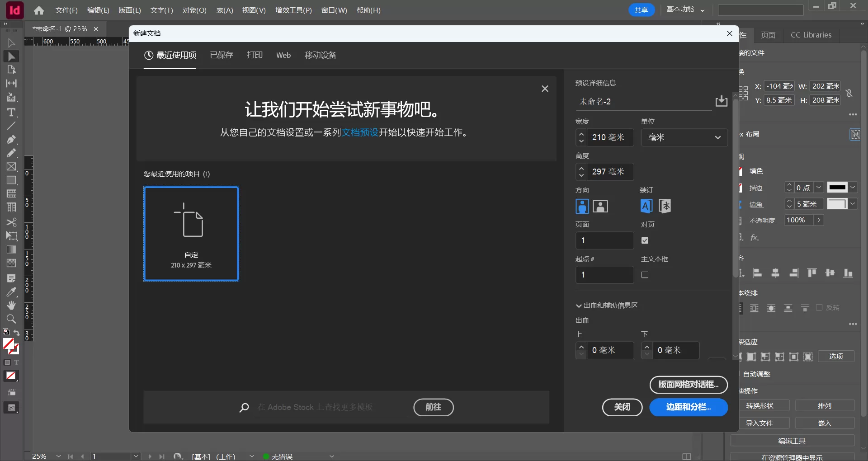Open the 毫米 units dropdown
868x461 pixels.
[684, 137]
